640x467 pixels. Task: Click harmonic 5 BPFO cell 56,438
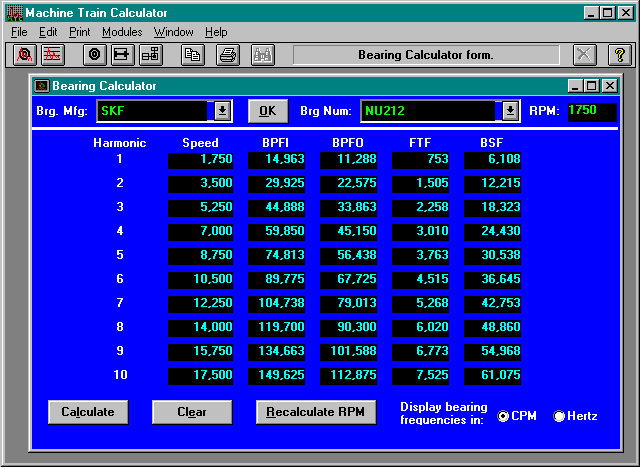[x=348, y=256]
